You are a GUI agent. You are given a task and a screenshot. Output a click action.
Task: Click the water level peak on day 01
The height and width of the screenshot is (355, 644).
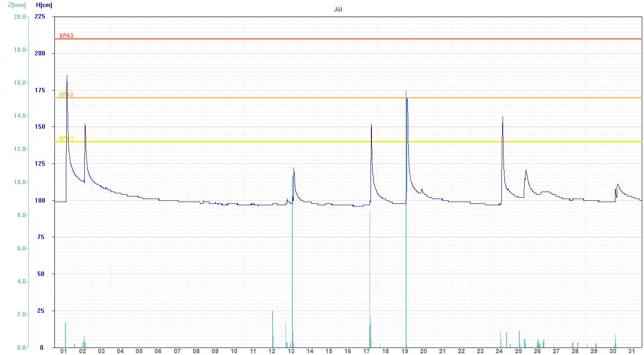click(x=67, y=76)
